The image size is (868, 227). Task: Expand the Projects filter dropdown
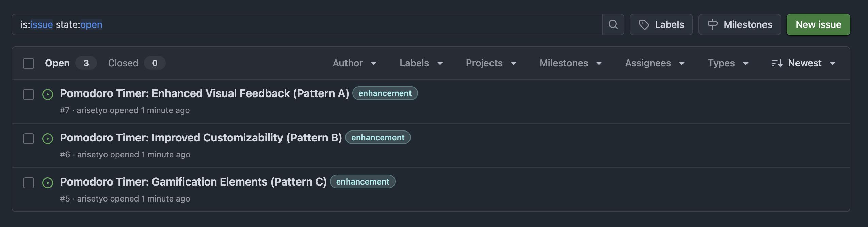pos(491,63)
